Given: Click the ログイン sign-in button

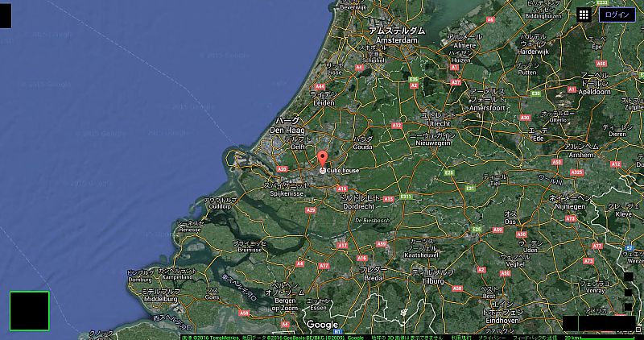Looking at the screenshot, I should (617, 15).
